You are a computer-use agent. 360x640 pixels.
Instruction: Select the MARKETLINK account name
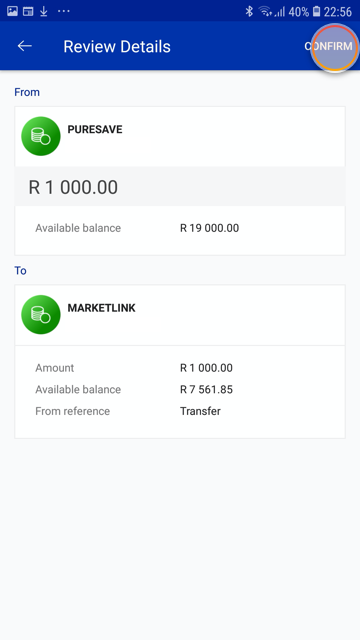[101, 308]
